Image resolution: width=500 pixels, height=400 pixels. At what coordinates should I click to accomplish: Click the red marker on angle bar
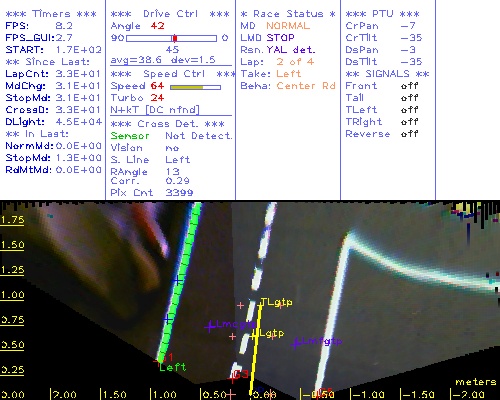[175, 38]
